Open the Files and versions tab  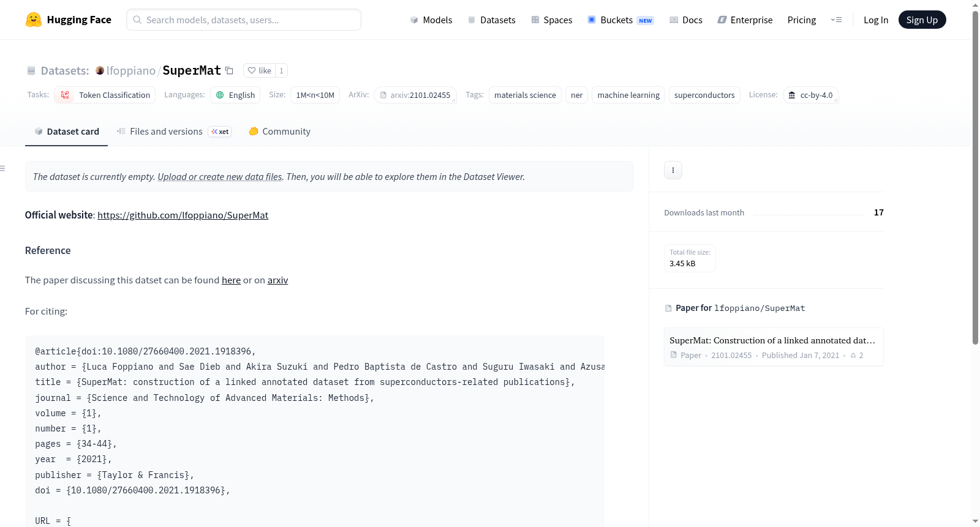[174, 132]
